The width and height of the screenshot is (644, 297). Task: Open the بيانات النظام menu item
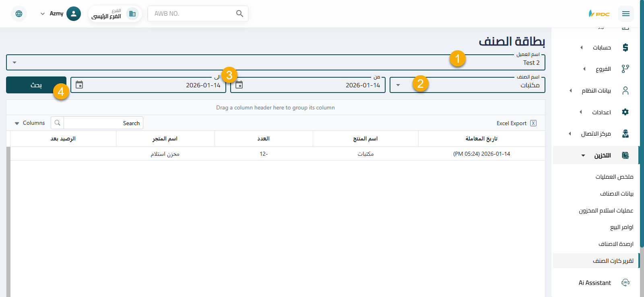click(596, 91)
